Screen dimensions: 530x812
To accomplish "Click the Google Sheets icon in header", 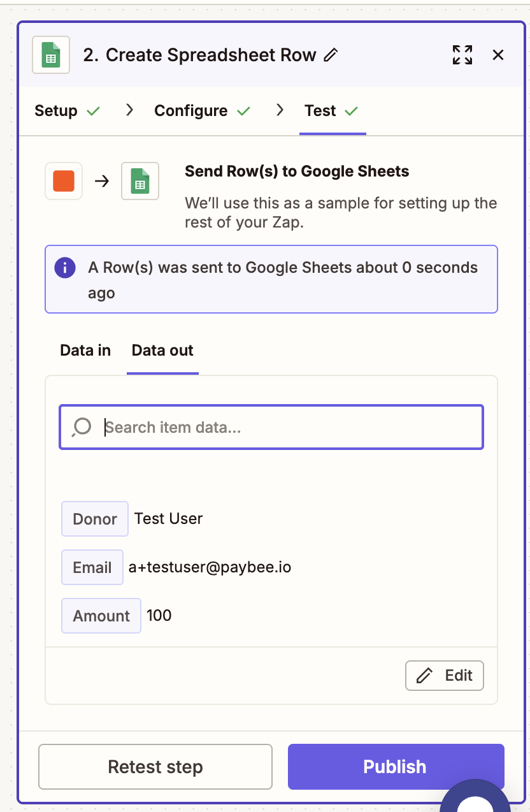I will tap(51, 55).
